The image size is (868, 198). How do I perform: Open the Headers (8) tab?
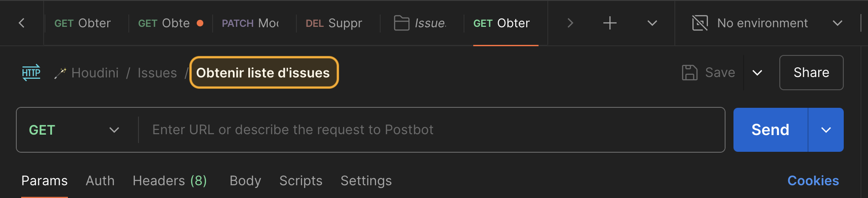(x=170, y=181)
